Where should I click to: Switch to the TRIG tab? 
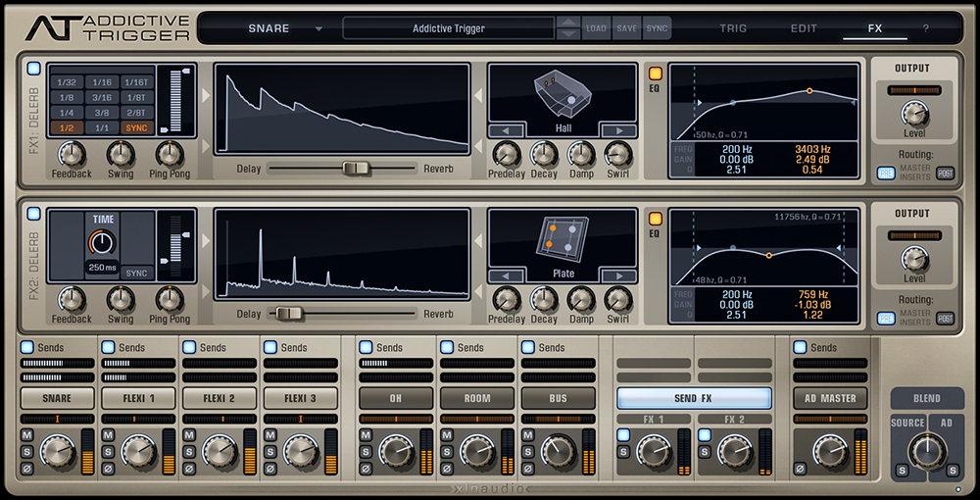(x=733, y=28)
